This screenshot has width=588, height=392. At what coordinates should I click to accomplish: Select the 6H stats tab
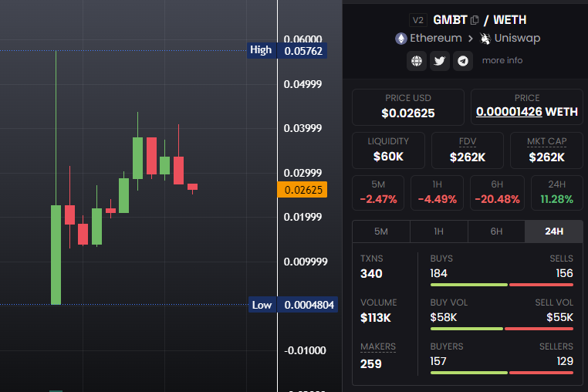[x=496, y=231]
